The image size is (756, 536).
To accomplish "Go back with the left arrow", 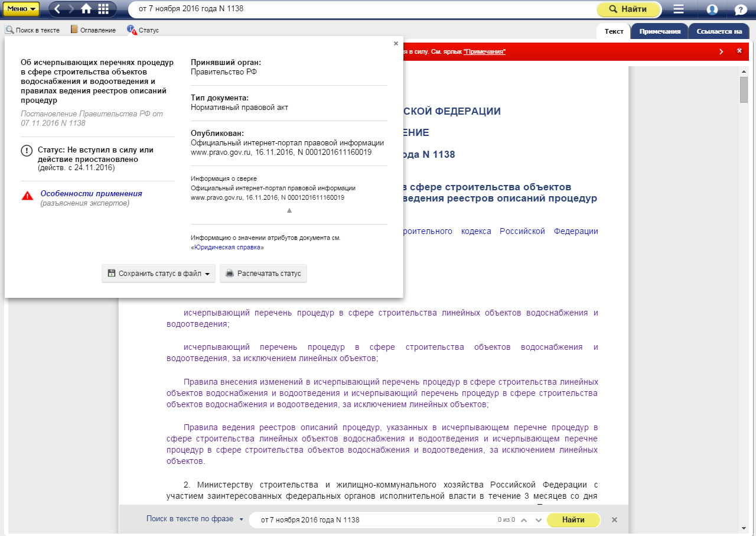I will pos(58,9).
